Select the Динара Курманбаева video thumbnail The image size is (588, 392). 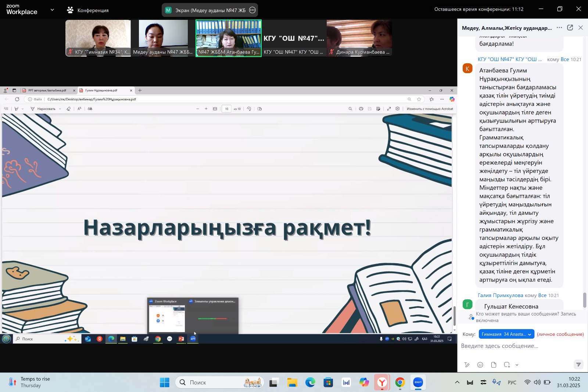pos(359,38)
